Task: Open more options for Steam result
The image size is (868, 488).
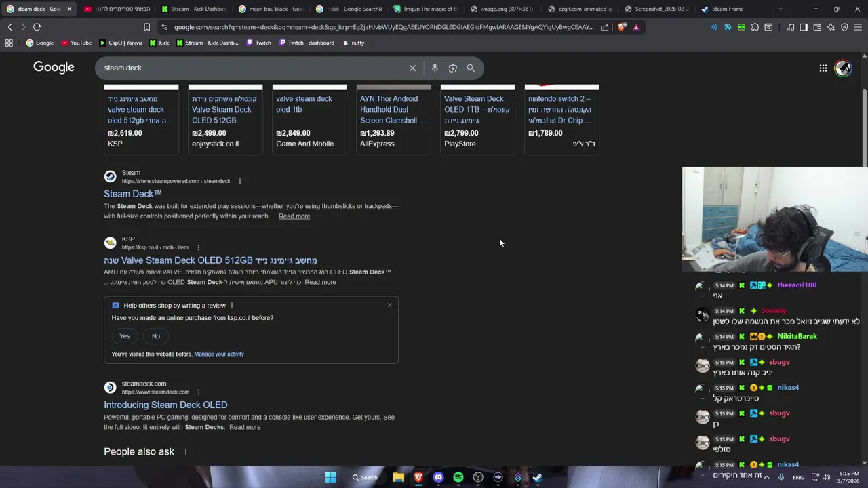Action: tap(239, 181)
